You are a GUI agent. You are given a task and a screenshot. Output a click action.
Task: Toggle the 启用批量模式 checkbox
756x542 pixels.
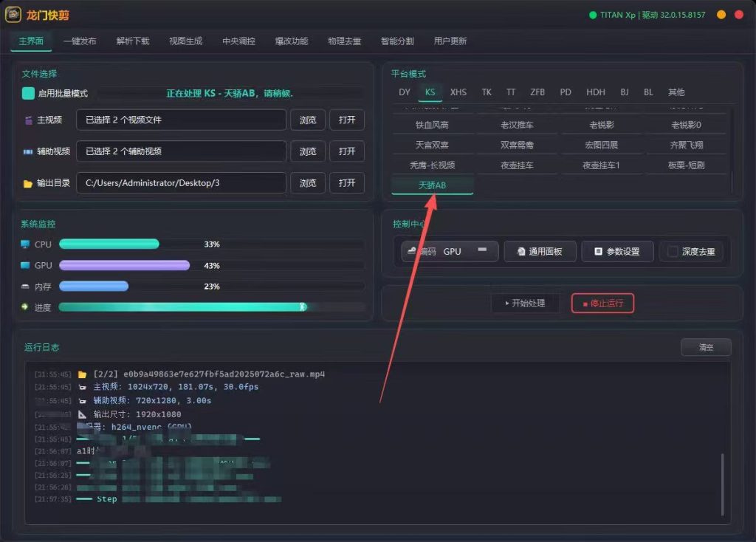click(x=28, y=93)
